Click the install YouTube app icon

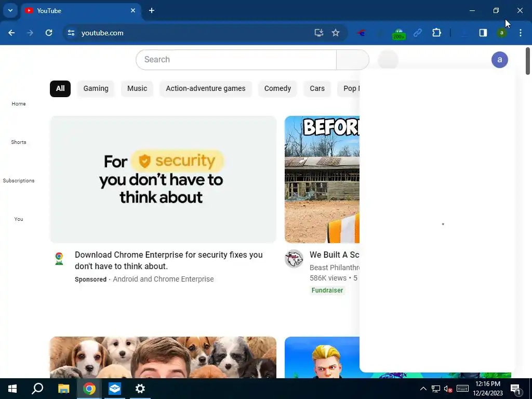(x=318, y=33)
